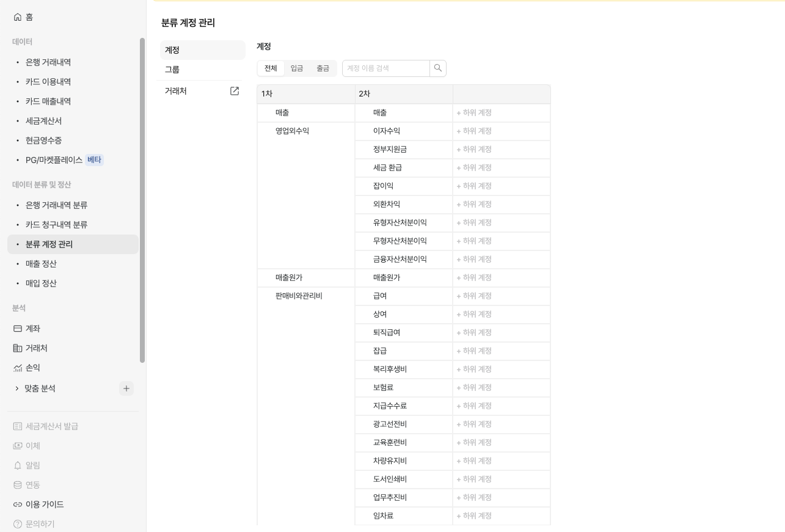Open 홈 via the house icon

(17, 17)
